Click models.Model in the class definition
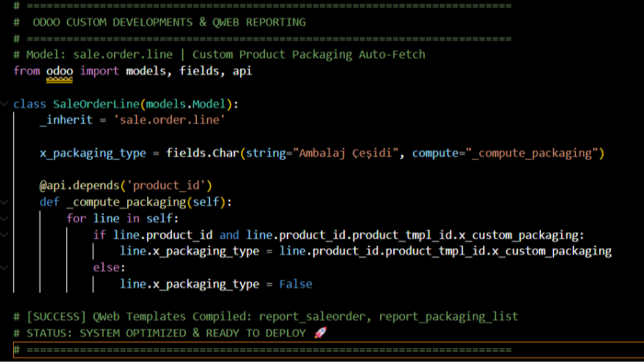Screen dimensions: 644x362 pos(186,104)
